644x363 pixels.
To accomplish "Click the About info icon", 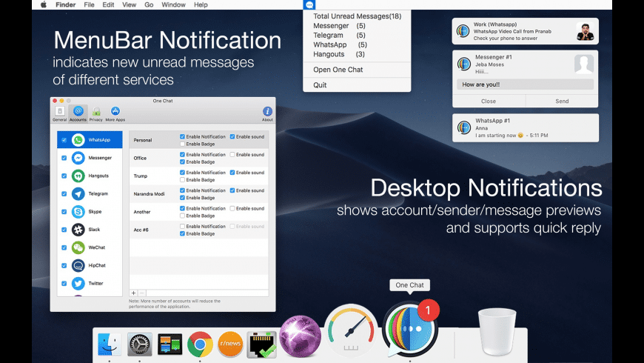I will [x=267, y=111].
